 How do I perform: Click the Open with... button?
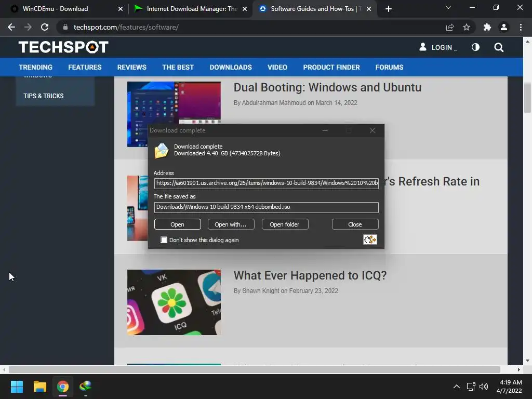(231, 224)
